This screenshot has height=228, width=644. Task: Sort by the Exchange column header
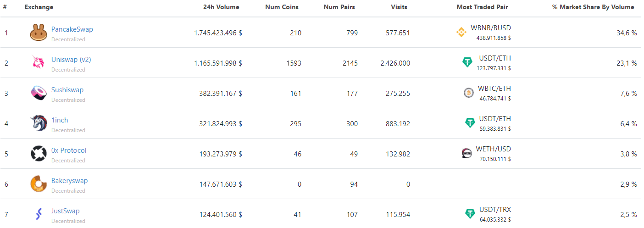pos(39,7)
